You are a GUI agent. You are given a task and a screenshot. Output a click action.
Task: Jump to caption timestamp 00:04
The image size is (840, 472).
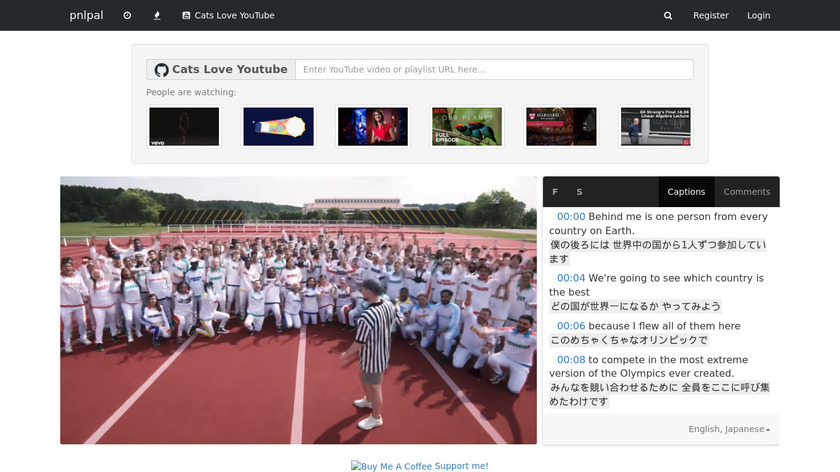pyautogui.click(x=571, y=278)
